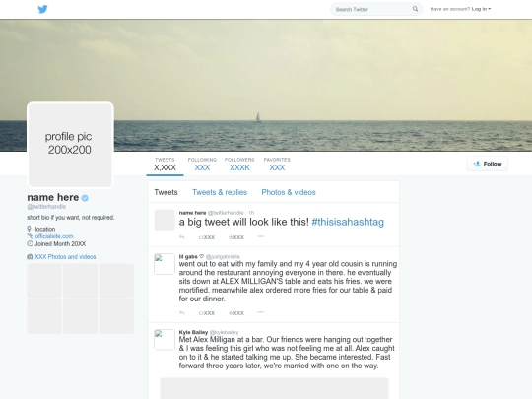Select the Tweets count stat
Image resolution: width=532 pixels, height=399 pixels.
click(165, 164)
